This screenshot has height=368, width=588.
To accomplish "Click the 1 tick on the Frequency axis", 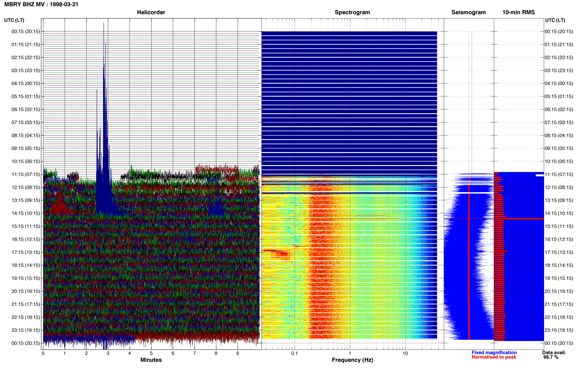I will (350, 353).
